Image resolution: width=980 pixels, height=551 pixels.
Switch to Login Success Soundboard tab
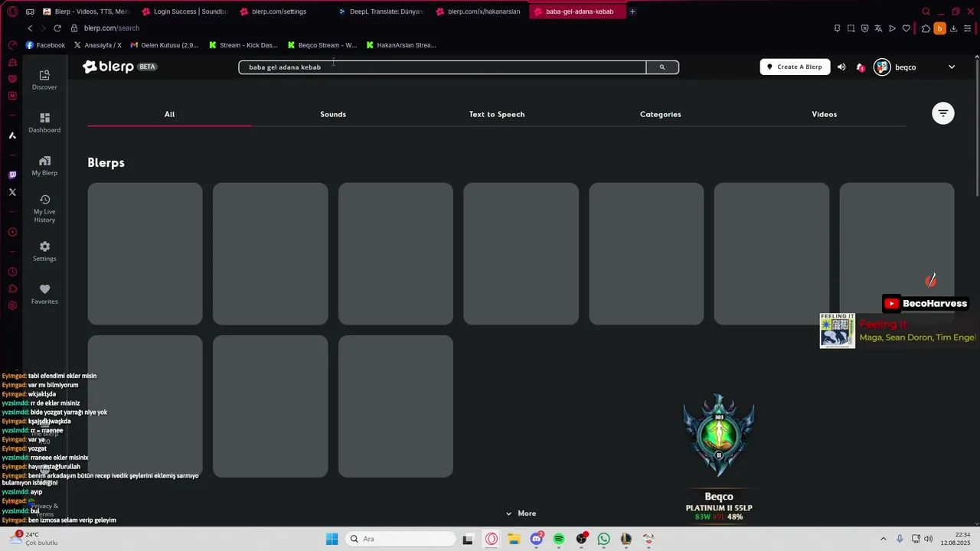[x=185, y=11]
